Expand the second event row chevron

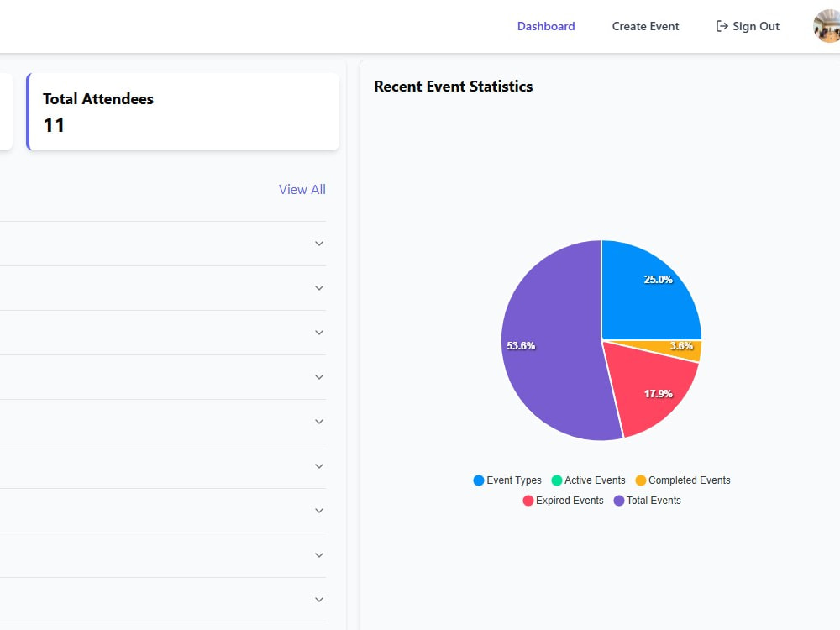click(319, 288)
